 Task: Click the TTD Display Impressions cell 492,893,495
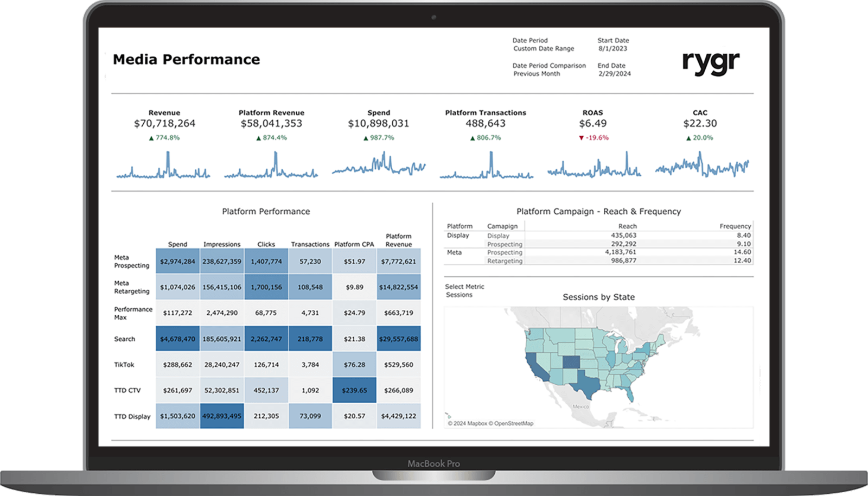point(222,416)
